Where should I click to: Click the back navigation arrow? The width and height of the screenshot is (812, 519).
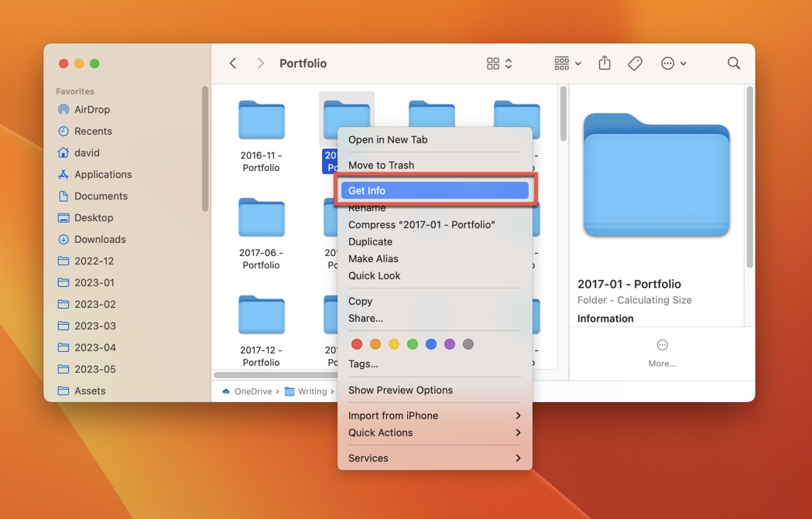click(x=233, y=63)
